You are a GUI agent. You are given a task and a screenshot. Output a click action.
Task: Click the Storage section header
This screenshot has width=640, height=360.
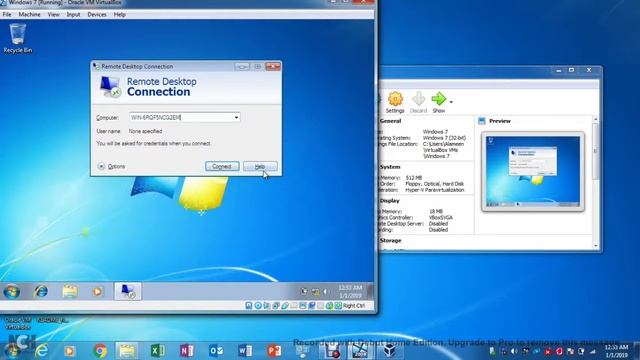[x=390, y=240]
